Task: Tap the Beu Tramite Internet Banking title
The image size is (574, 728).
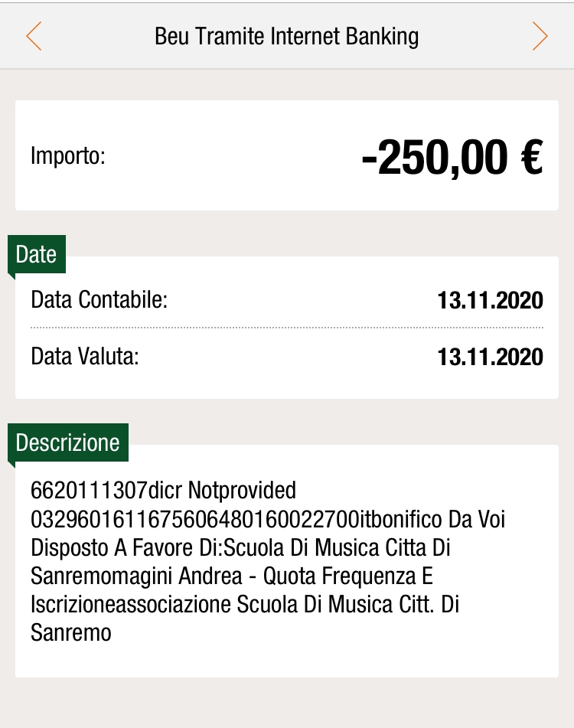Action: 287,36
